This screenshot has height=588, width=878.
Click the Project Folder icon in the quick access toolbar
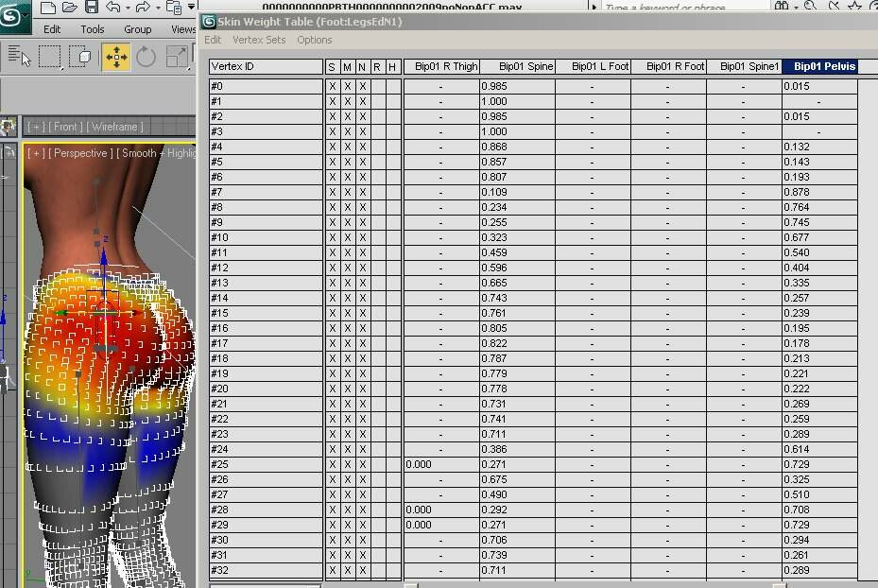pos(174,8)
